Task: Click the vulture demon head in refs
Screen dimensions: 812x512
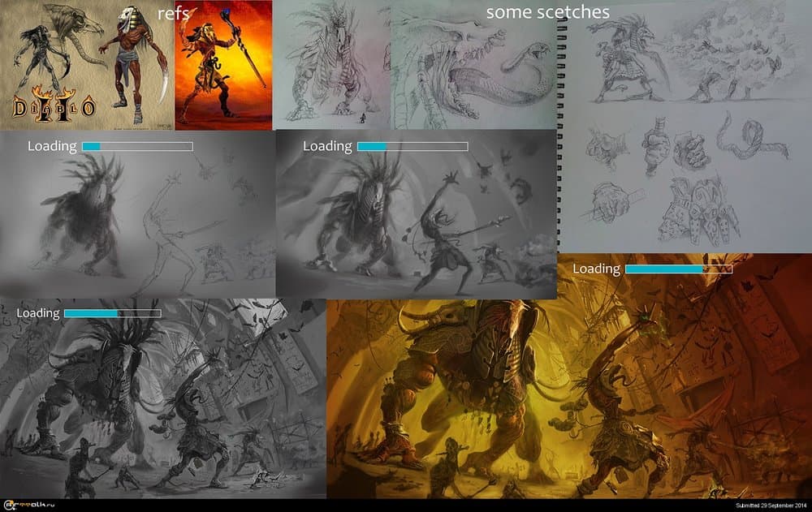Action: (x=77, y=23)
